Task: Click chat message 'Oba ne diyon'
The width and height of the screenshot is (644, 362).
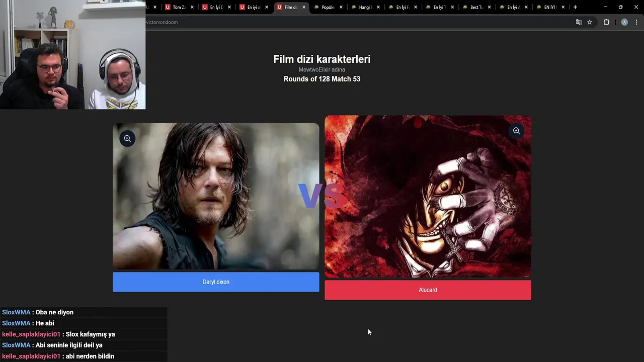Action: [x=54, y=312]
